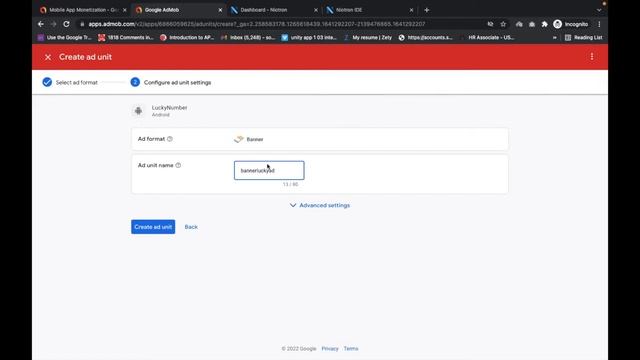Close the Niotron IDE tab
Image resolution: width=640 pixels, height=360 pixels.
[x=411, y=10]
